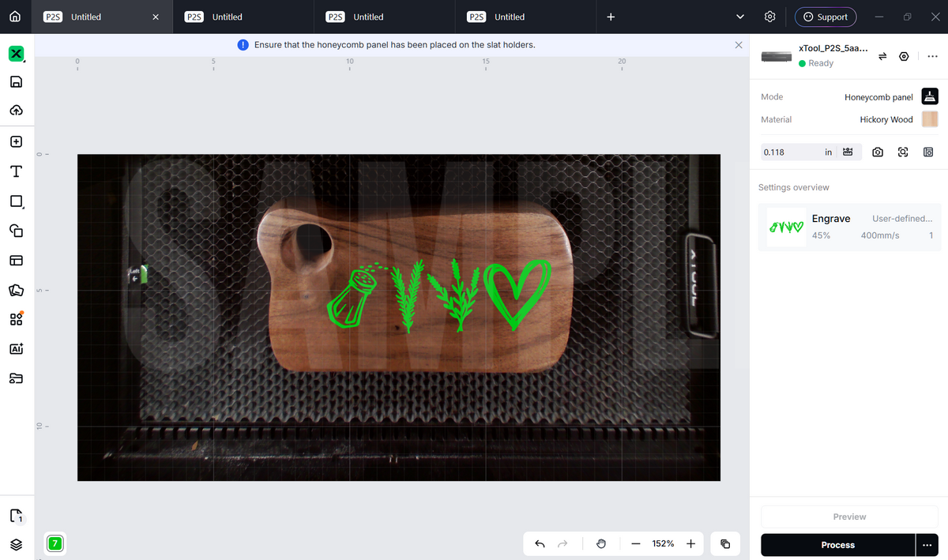The image size is (948, 560).
Task: Select the Text tool
Action: click(16, 171)
